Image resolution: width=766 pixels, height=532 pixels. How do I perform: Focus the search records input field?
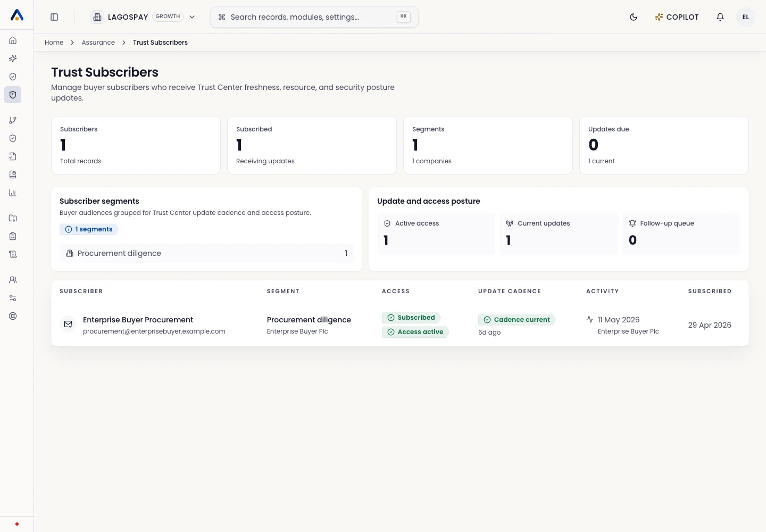point(314,17)
